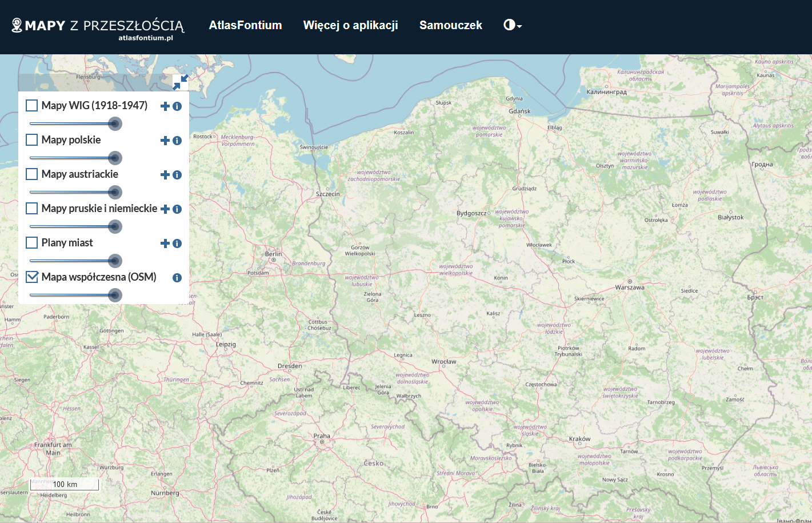This screenshot has height=523, width=812.
Task: Uncheck Mapa współczesna (OSM) checkbox
Action: click(32, 277)
